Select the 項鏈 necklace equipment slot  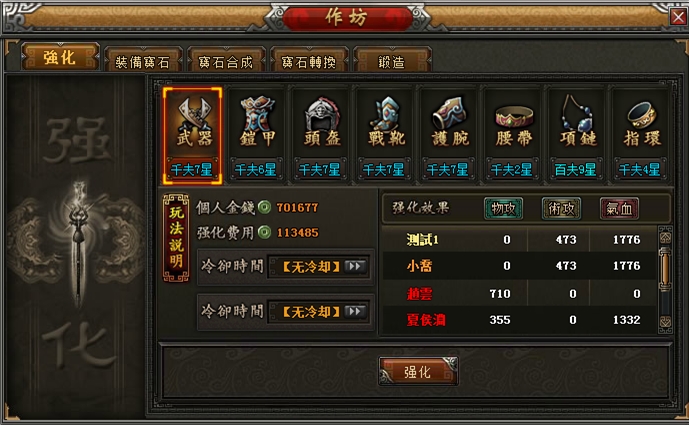pyautogui.click(x=576, y=135)
